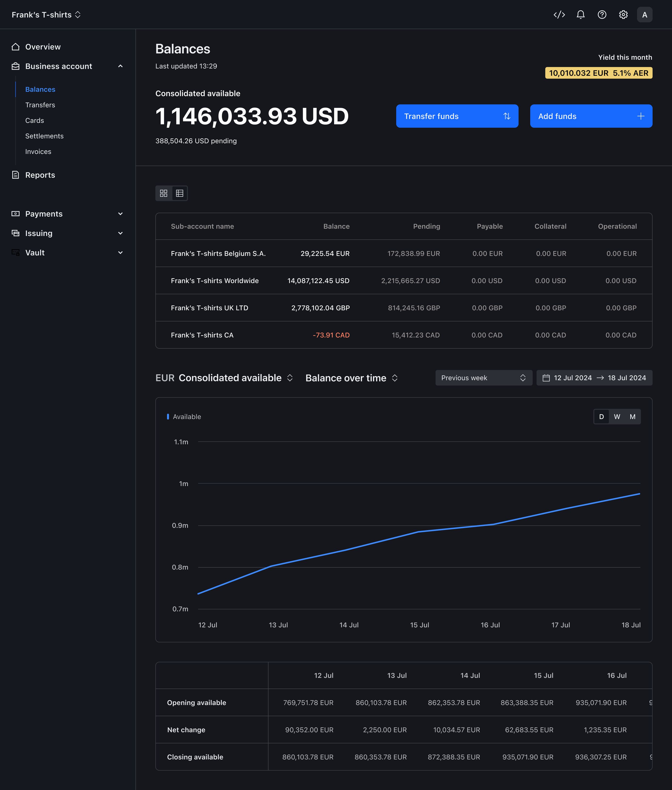This screenshot has width=672, height=790.
Task: Switch to grid card view
Action: 164,193
